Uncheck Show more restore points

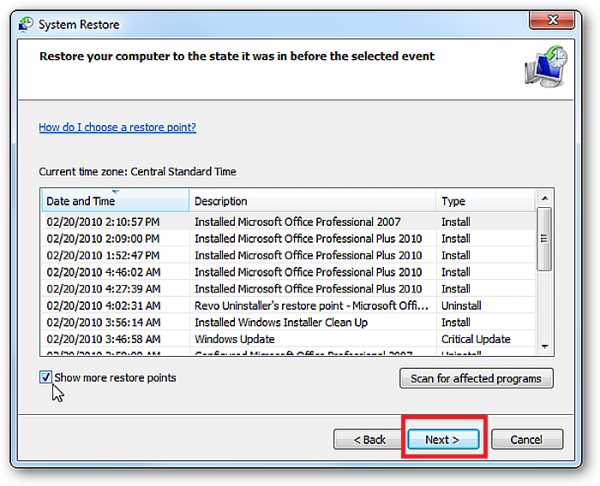coord(46,378)
